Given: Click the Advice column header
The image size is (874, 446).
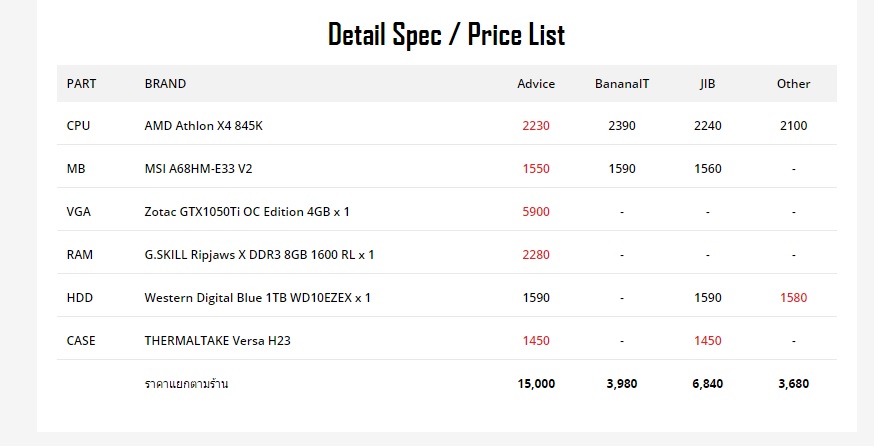Looking at the screenshot, I should [x=536, y=84].
